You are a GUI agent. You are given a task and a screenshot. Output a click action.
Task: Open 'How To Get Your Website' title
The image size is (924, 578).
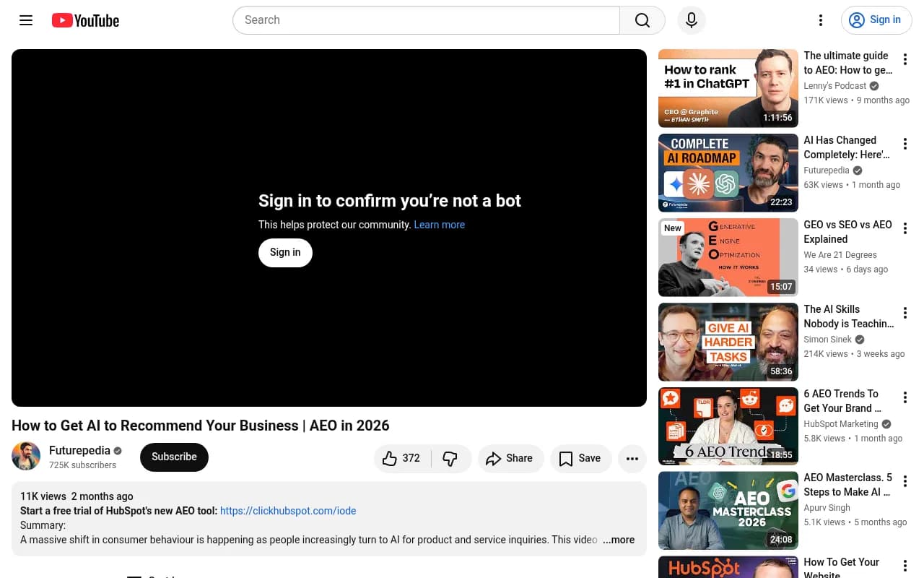[842, 568]
